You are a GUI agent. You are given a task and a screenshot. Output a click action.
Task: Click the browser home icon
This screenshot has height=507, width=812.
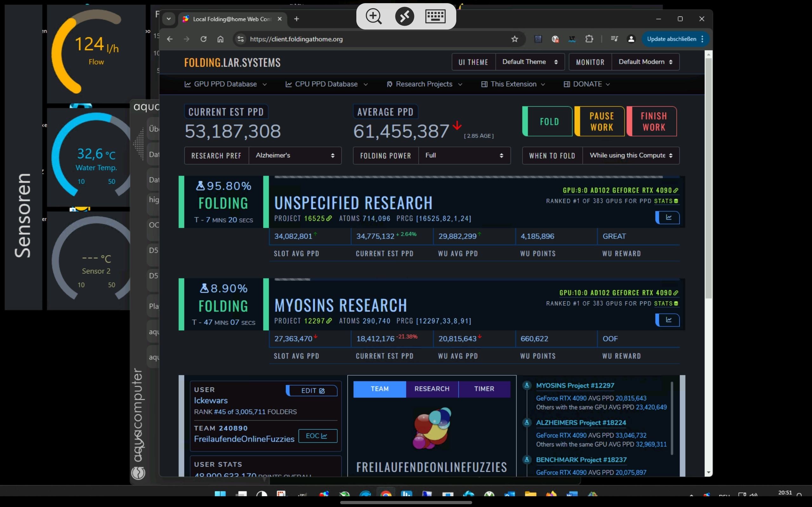click(x=220, y=39)
